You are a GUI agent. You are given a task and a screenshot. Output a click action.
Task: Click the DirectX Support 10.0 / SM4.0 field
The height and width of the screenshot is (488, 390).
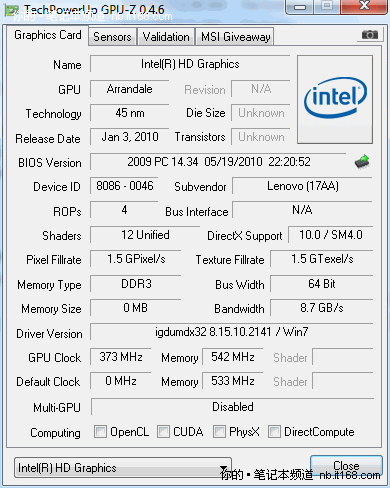click(x=331, y=235)
